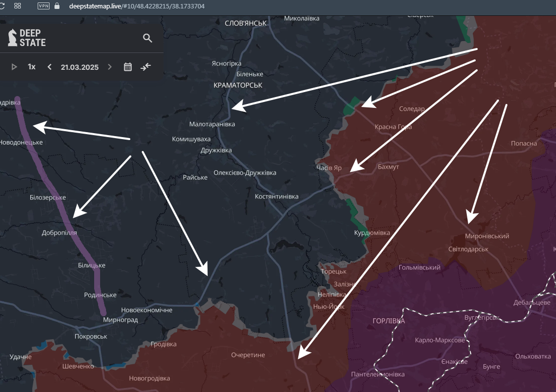Click the Гольмівський map label
This screenshot has width=556, height=392.
420,268
